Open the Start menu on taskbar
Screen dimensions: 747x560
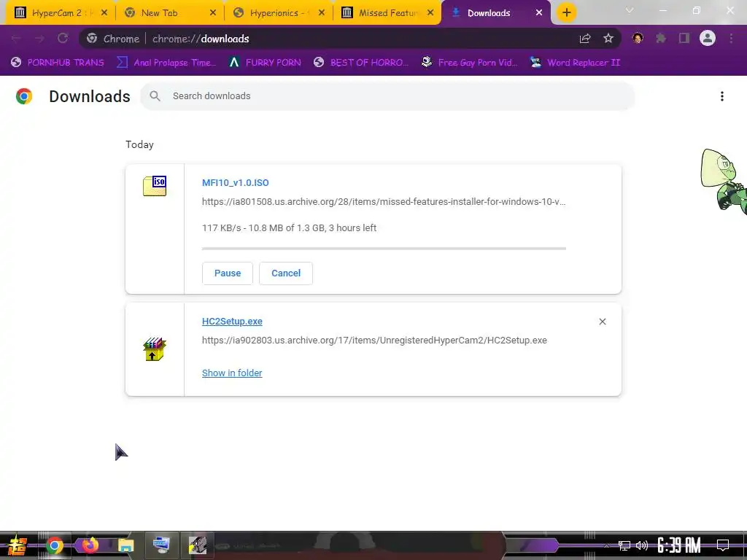[x=17, y=545]
